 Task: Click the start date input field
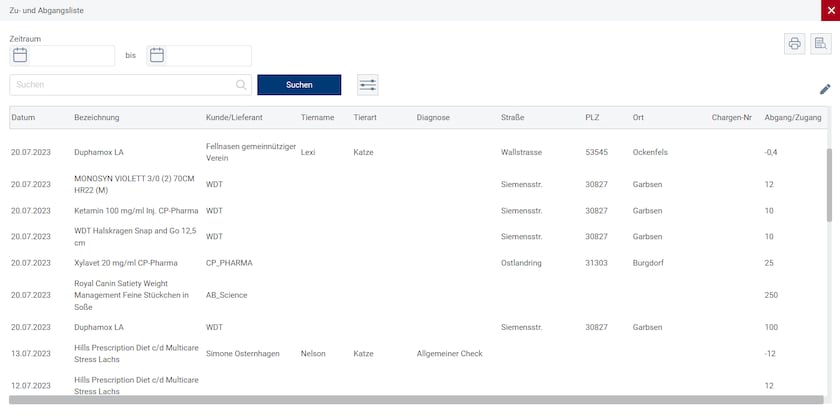(x=62, y=56)
